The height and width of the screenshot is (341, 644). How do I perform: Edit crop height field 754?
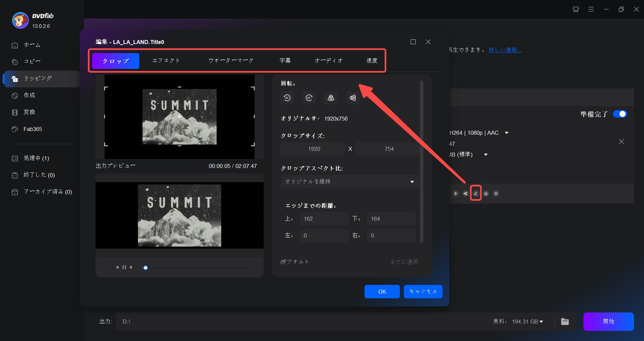[x=387, y=149]
